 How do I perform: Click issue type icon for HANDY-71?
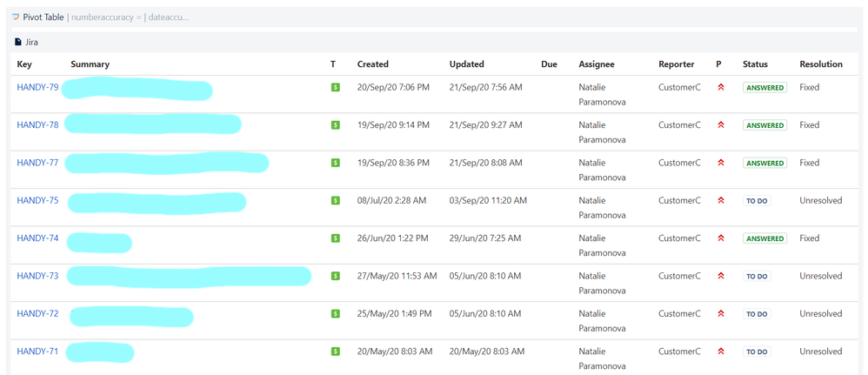point(335,352)
